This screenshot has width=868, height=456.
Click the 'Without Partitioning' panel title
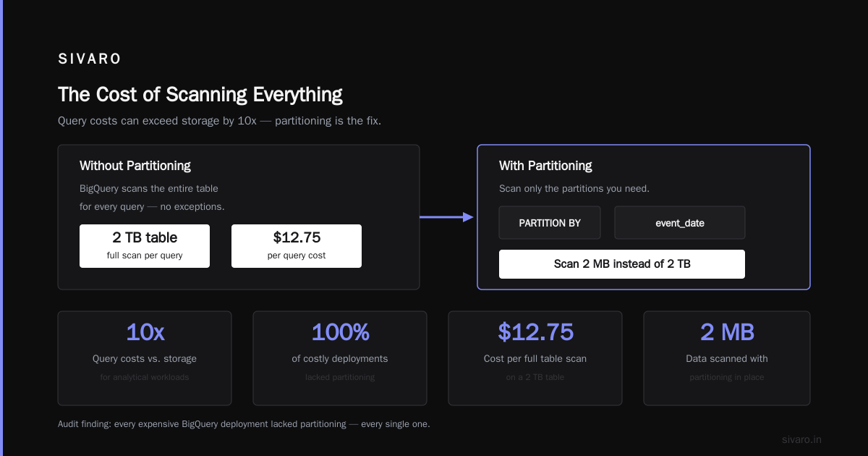click(x=135, y=166)
